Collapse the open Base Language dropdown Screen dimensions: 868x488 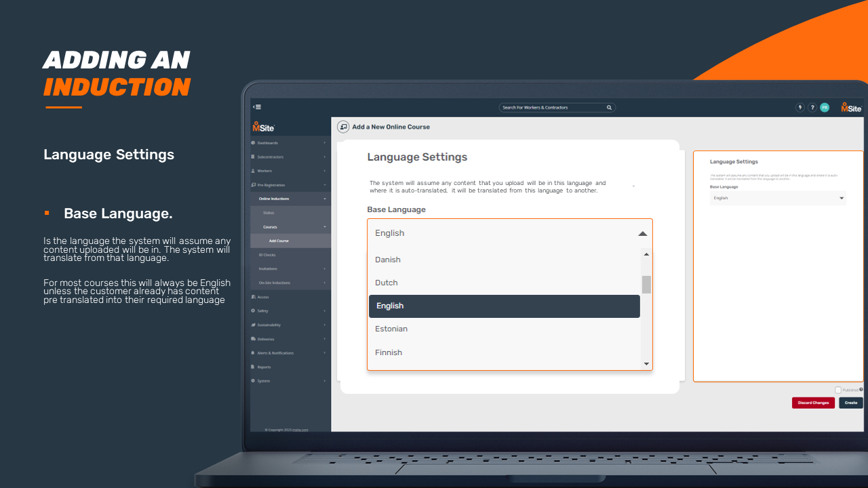click(642, 233)
